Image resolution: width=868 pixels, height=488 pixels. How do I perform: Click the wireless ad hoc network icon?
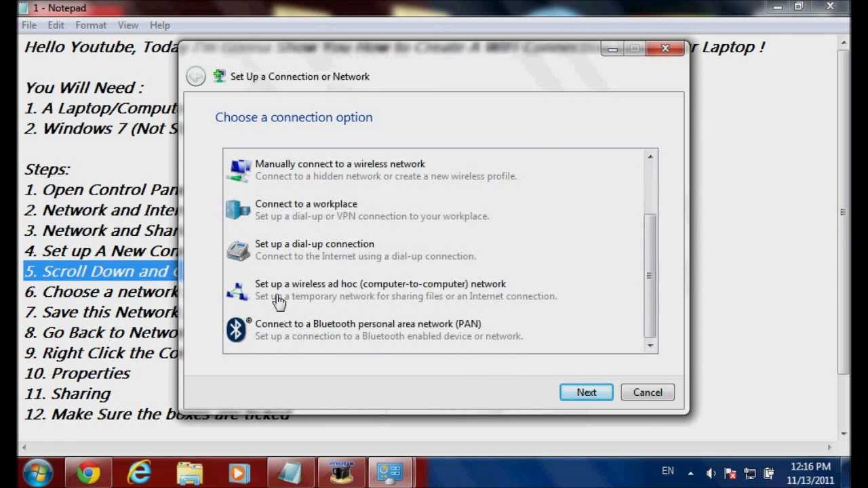click(x=237, y=290)
